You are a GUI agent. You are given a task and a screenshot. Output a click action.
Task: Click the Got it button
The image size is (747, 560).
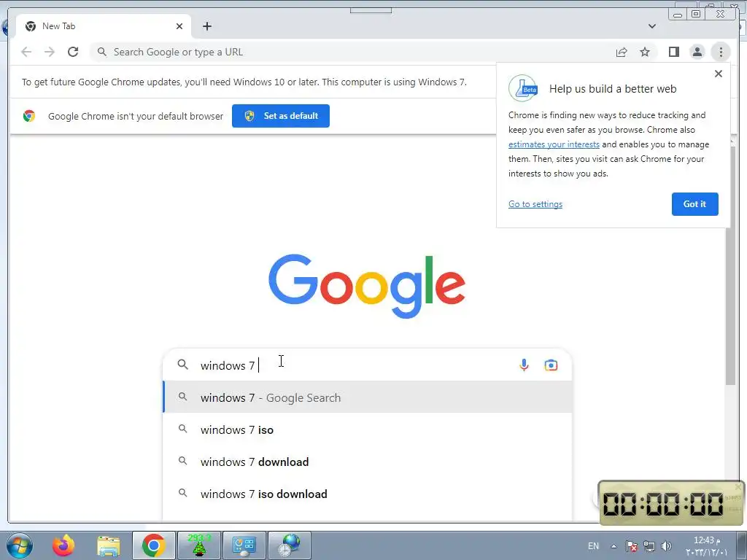coord(694,204)
